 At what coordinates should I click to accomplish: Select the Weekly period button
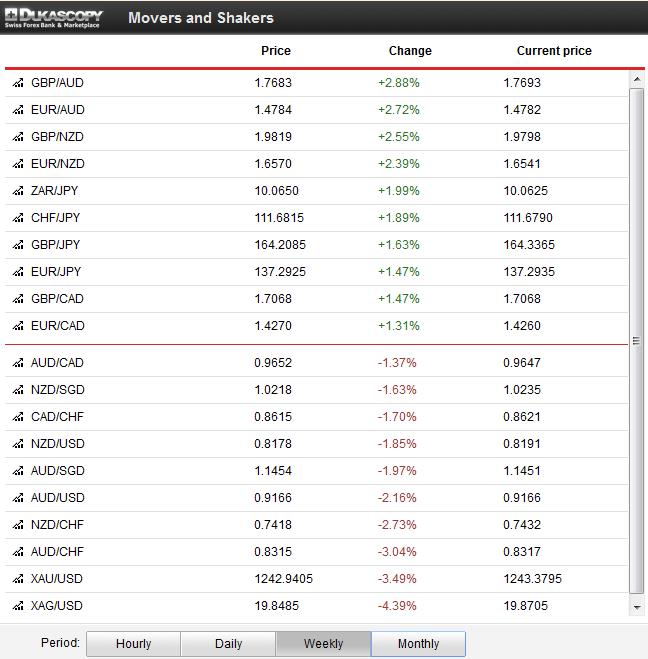click(x=323, y=644)
